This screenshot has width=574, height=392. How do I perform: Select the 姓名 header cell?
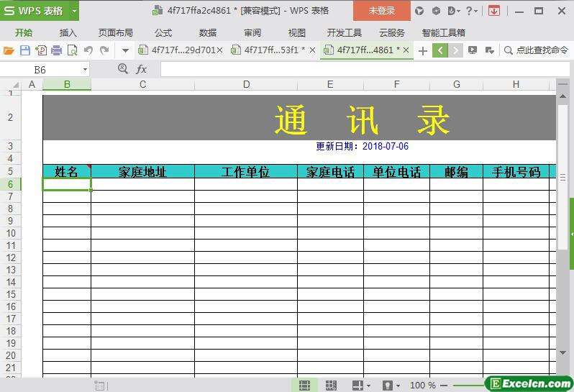pos(67,172)
